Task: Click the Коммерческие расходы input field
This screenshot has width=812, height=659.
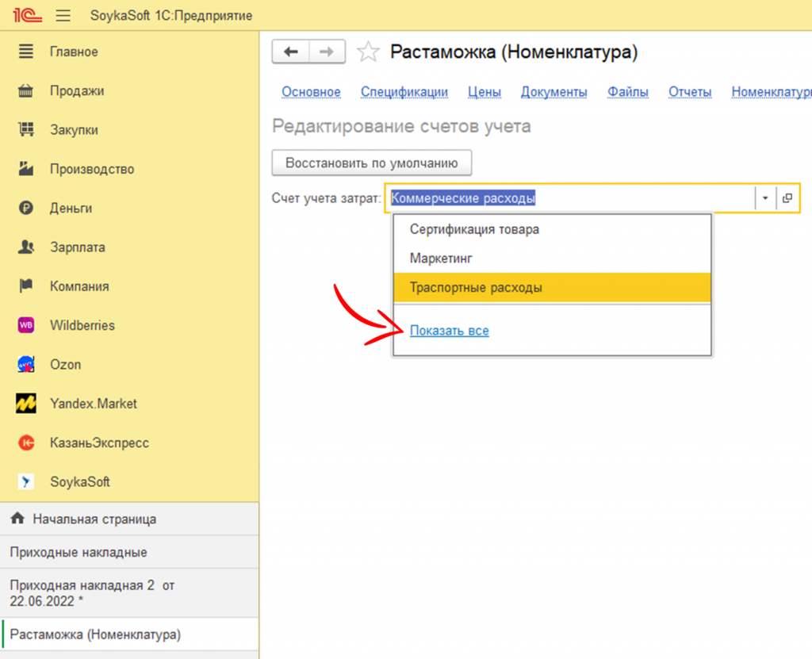Action: click(571, 198)
